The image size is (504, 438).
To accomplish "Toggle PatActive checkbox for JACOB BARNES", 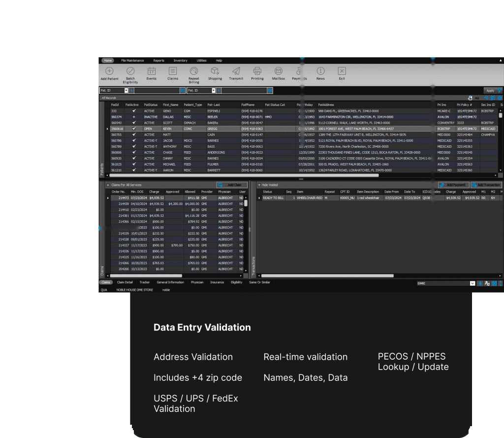I will click(134, 140).
